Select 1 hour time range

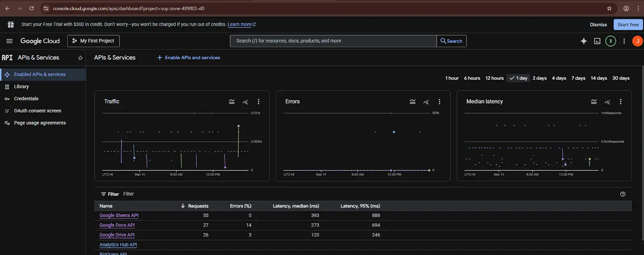click(x=452, y=78)
